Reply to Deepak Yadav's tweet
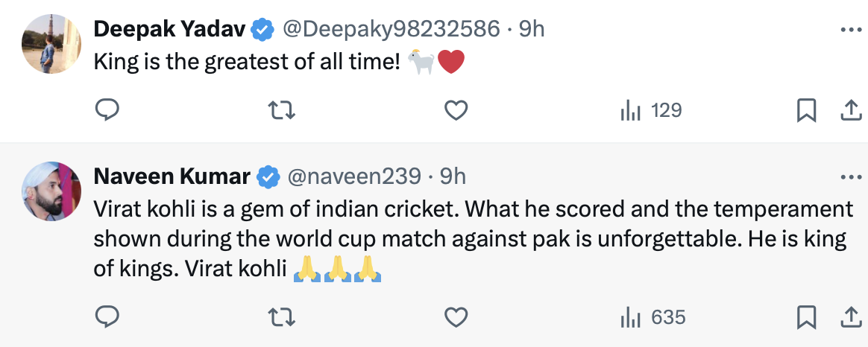 pyautogui.click(x=108, y=111)
